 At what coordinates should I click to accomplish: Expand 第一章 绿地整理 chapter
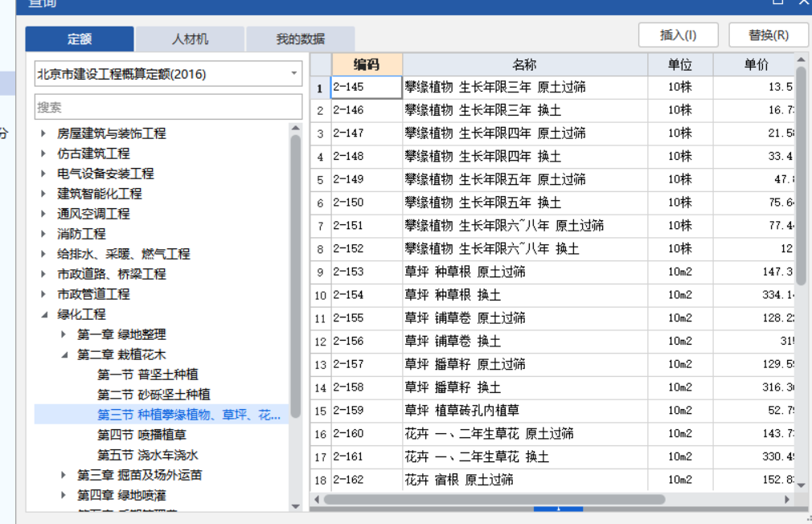click(64, 334)
